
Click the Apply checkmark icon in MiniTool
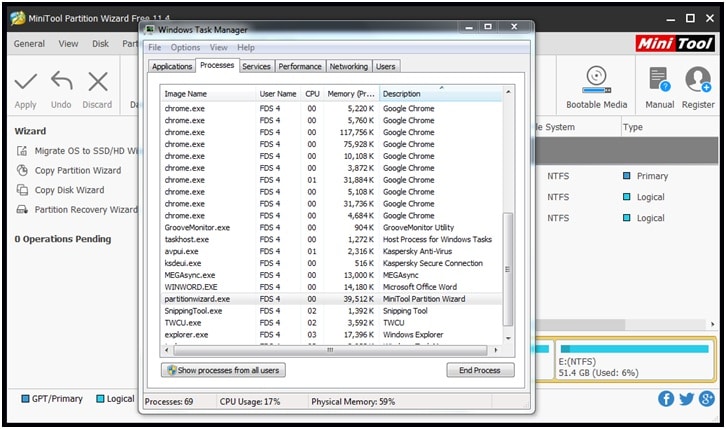(x=25, y=81)
